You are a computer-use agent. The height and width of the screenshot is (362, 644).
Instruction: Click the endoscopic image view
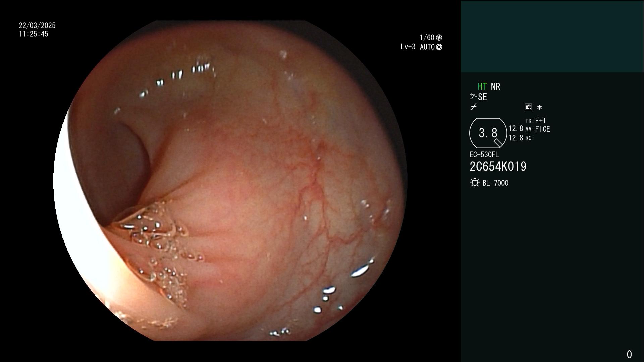[230, 181]
